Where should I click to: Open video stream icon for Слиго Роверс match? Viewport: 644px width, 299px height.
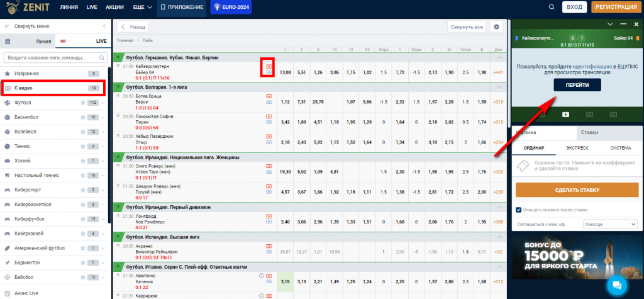pyautogui.click(x=269, y=166)
